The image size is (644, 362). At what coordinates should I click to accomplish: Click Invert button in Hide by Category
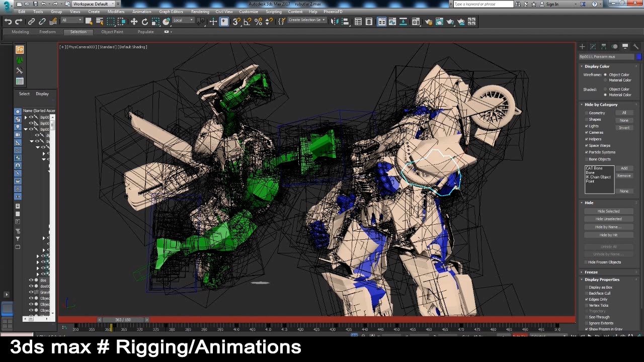624,128
